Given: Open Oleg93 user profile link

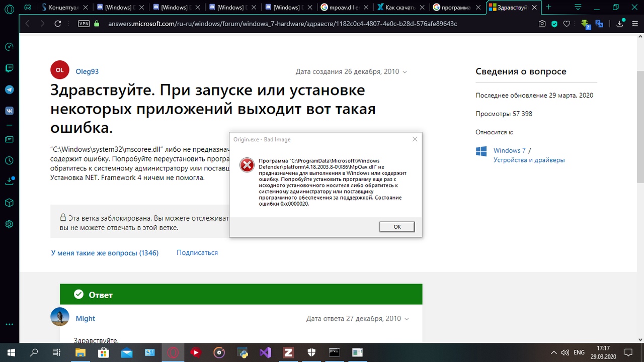Looking at the screenshot, I should (87, 71).
